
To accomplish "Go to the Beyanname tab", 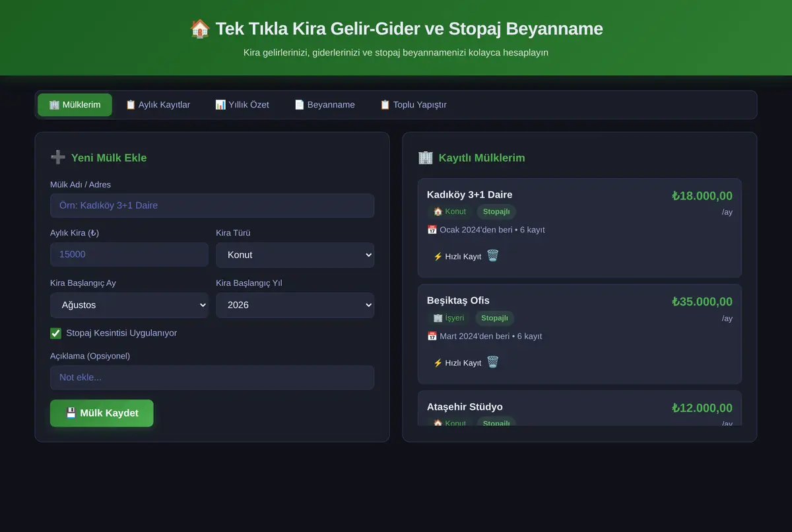I will point(325,105).
